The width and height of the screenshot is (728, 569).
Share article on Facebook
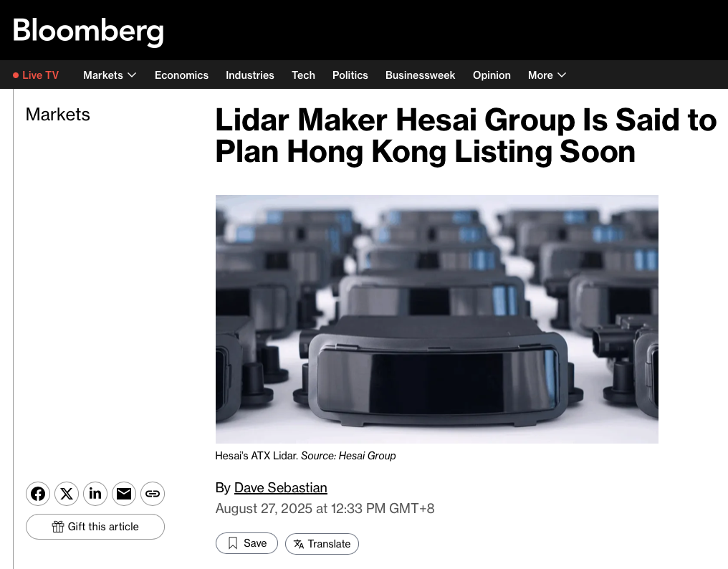pos(38,494)
